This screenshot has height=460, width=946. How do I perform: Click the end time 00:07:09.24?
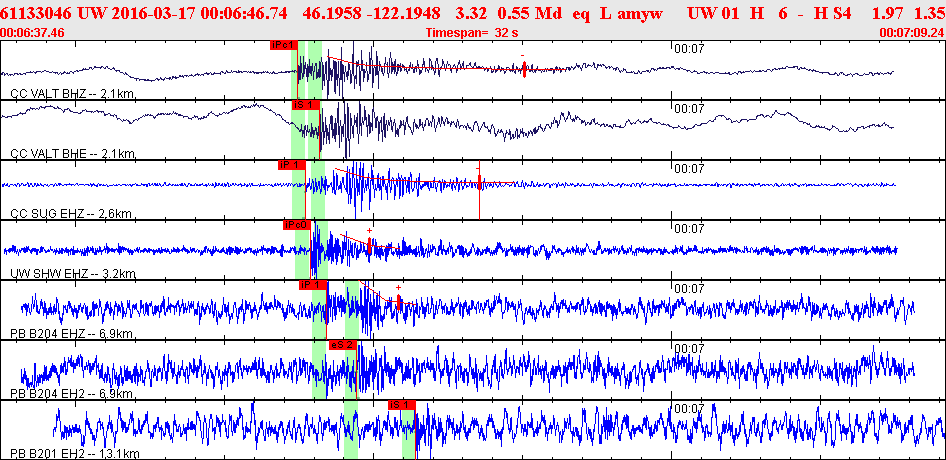(x=910, y=33)
